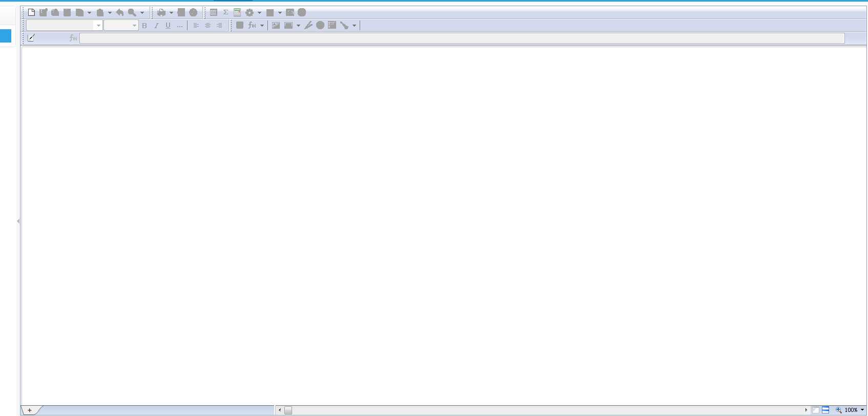Click the fx formula icon in formatting toolbar
Viewport: 868px width, 416px height.
252,26
